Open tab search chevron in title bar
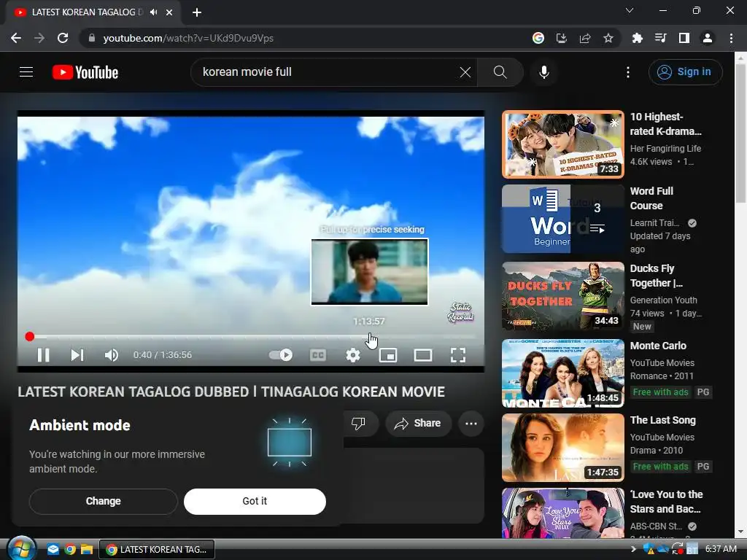 (x=630, y=10)
